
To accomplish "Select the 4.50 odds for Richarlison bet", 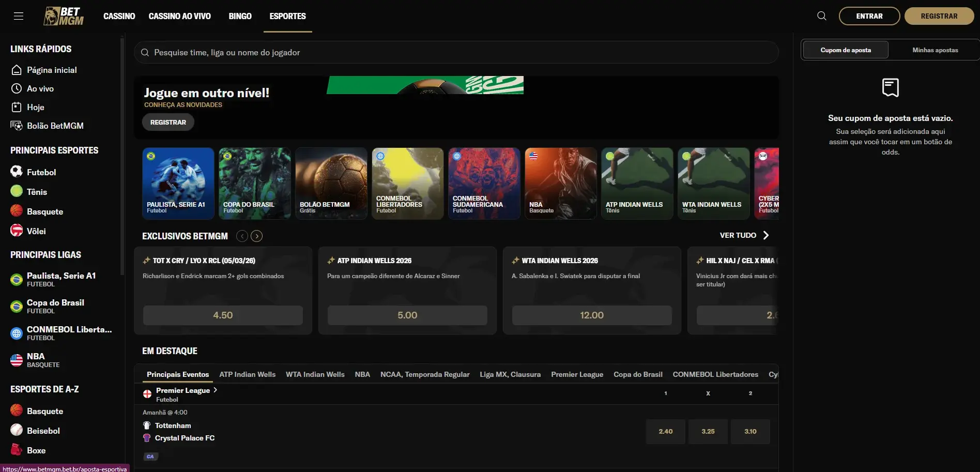I will pos(223,315).
